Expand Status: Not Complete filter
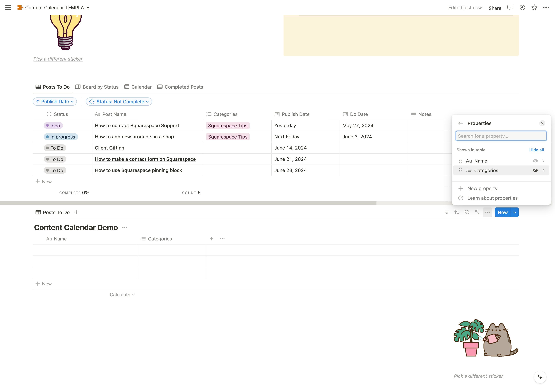Image resolution: width=555 pixels, height=392 pixels. (119, 102)
